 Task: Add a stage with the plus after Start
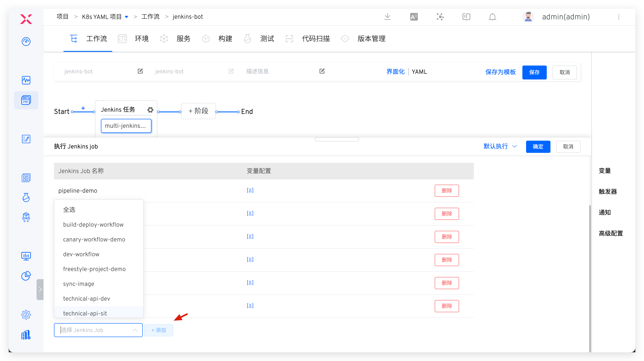click(83, 108)
